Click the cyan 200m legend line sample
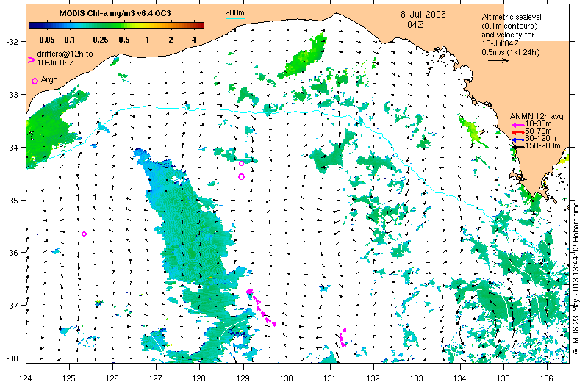This screenshot has width=588, height=382. [234, 18]
